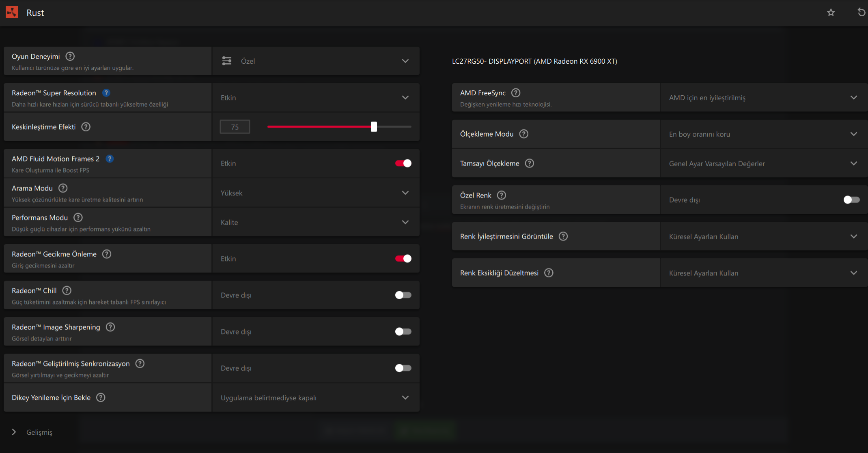The width and height of the screenshot is (868, 453).
Task: Disable AMD Fluid Motion Frames 2 toggle
Action: (x=403, y=163)
